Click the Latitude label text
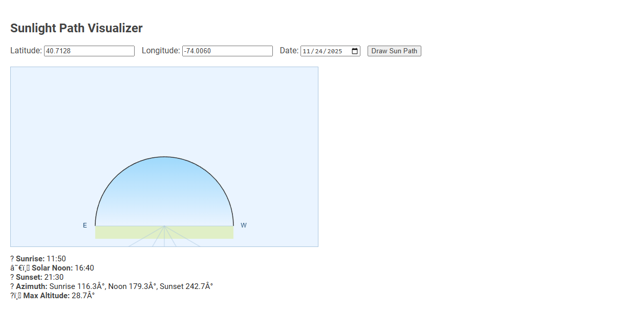 26,50
